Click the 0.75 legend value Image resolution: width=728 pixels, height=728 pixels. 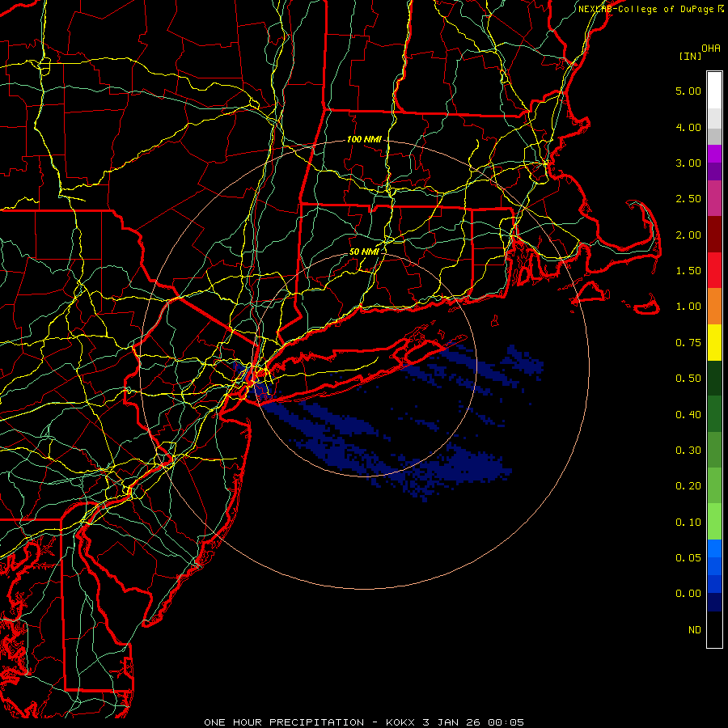click(x=688, y=343)
